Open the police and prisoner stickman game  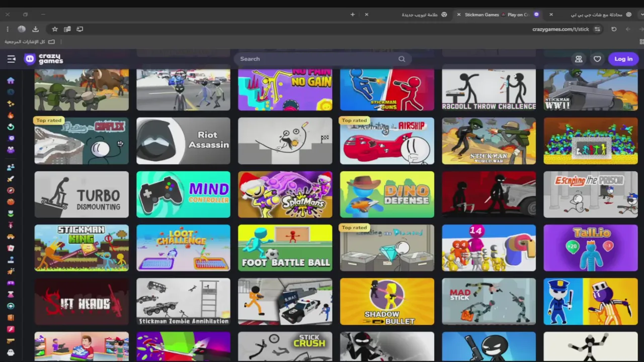click(591, 302)
